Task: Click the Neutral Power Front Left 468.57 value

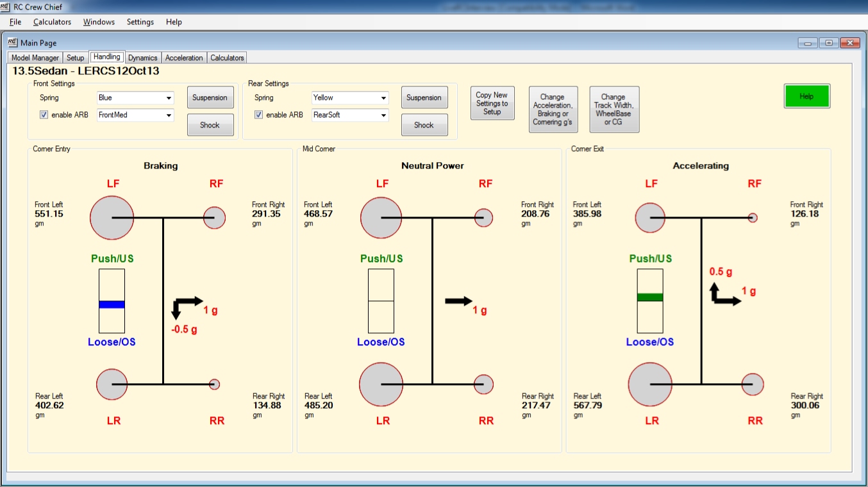Action: [318, 214]
